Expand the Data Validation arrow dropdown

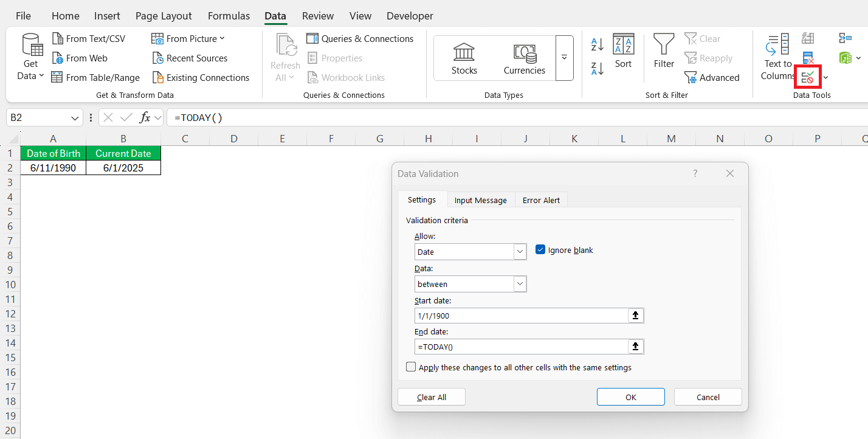(x=825, y=78)
